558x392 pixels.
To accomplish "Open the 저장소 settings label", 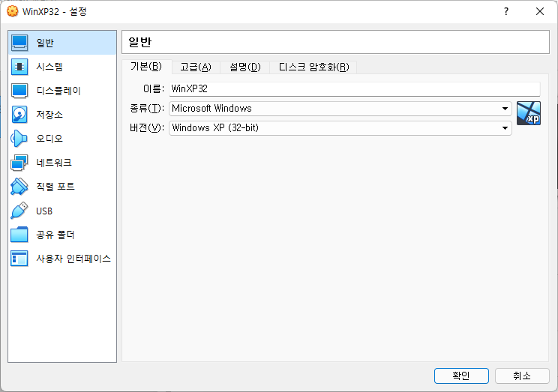I will (x=49, y=115).
